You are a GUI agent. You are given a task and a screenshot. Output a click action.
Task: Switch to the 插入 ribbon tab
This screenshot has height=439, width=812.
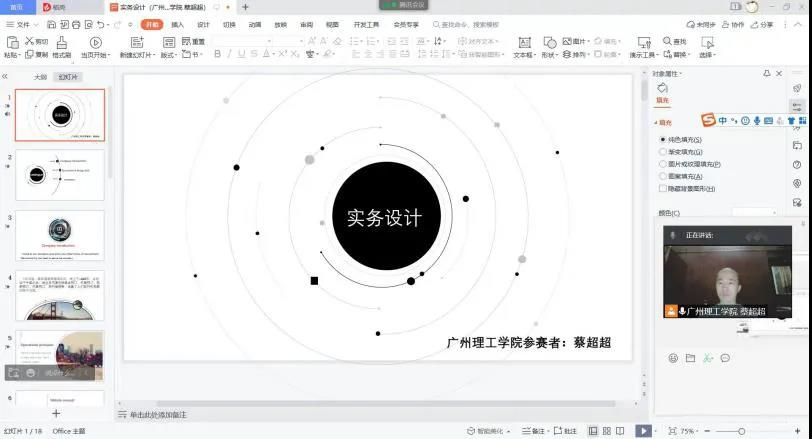click(177, 24)
